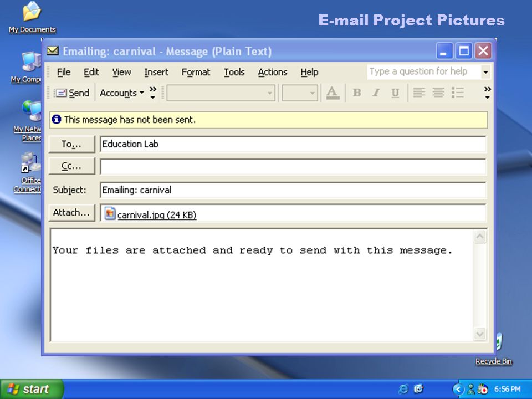Click the message scrollbar down arrow
532x399 pixels.
480,334
